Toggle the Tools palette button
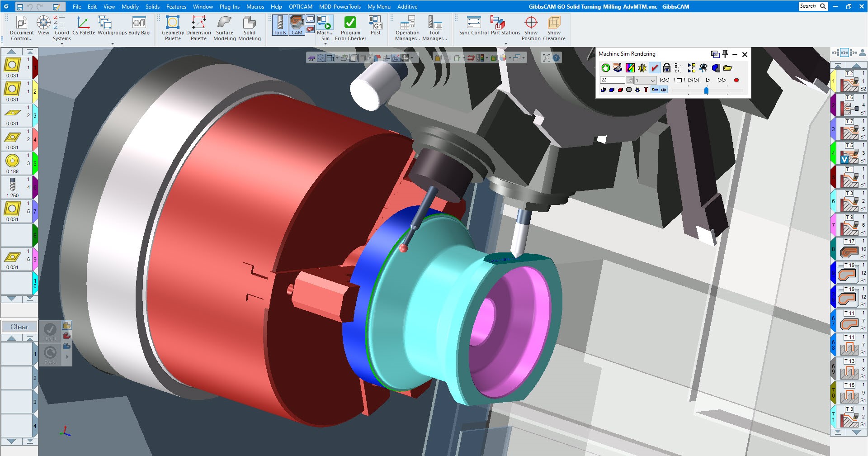Image resolution: width=868 pixels, height=456 pixels. click(280, 25)
